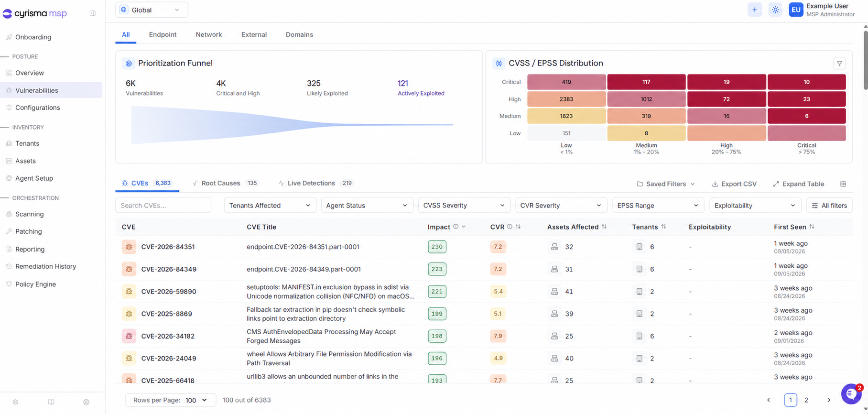Select High CVSS cell with 1012
868x414 pixels.
(646, 99)
